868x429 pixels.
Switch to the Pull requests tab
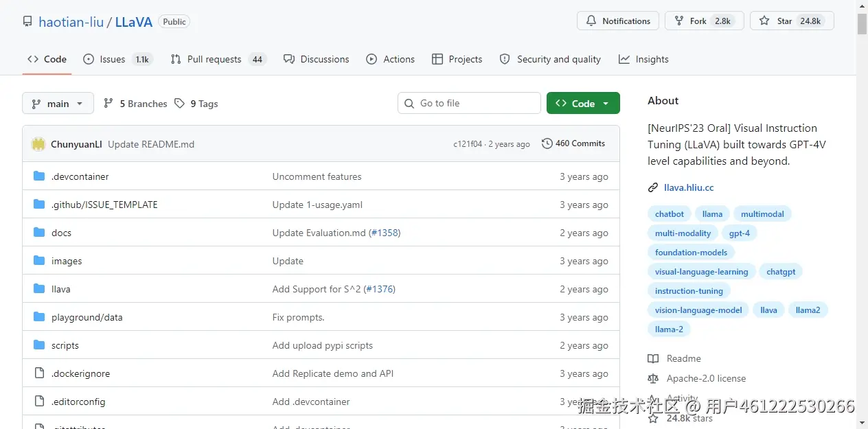coord(218,59)
